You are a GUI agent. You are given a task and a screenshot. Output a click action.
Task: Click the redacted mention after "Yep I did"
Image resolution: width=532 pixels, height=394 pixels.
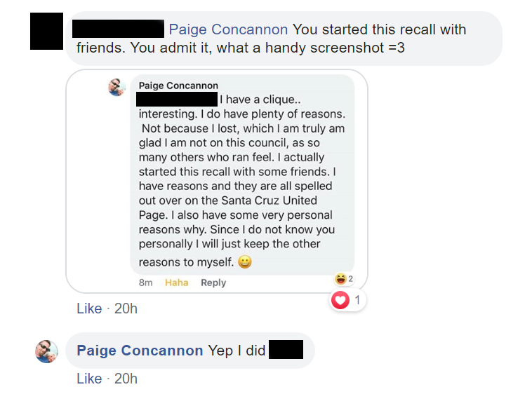tap(286, 350)
